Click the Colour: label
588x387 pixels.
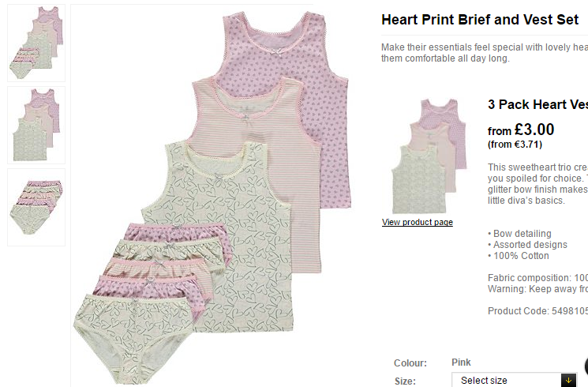(x=410, y=363)
